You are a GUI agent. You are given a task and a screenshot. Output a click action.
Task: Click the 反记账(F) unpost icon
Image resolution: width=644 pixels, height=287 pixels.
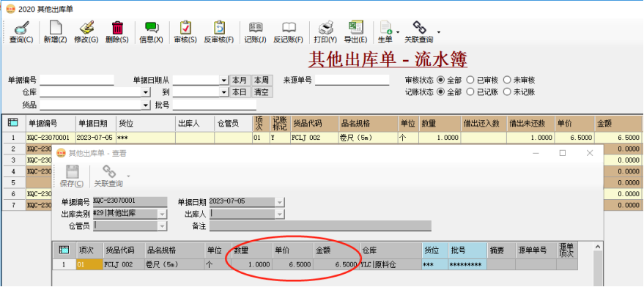coord(289,32)
